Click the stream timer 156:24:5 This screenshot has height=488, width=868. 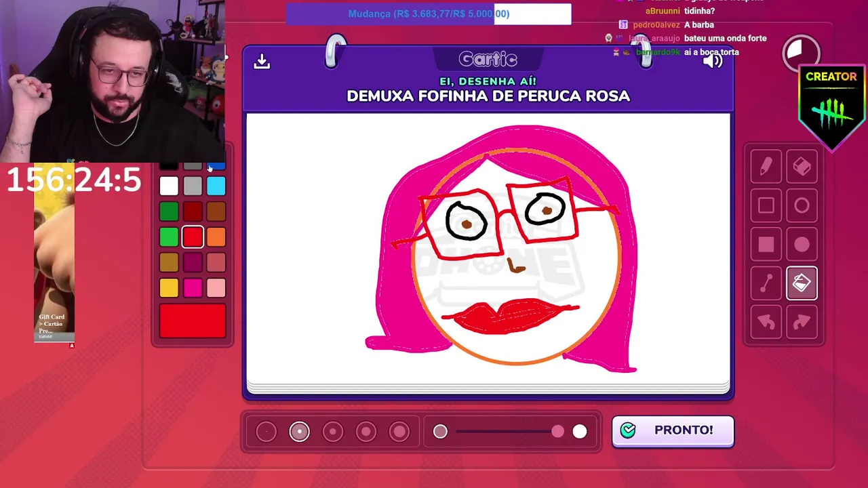pyautogui.click(x=74, y=180)
